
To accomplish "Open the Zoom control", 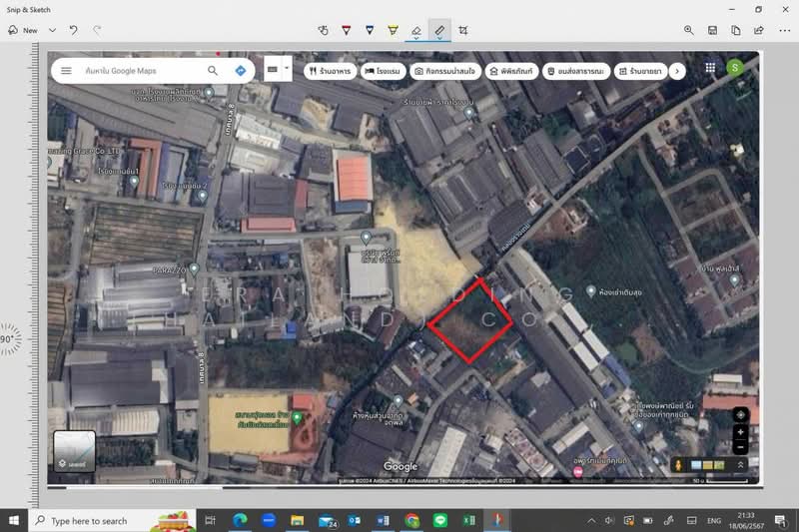I will pyautogui.click(x=689, y=31).
